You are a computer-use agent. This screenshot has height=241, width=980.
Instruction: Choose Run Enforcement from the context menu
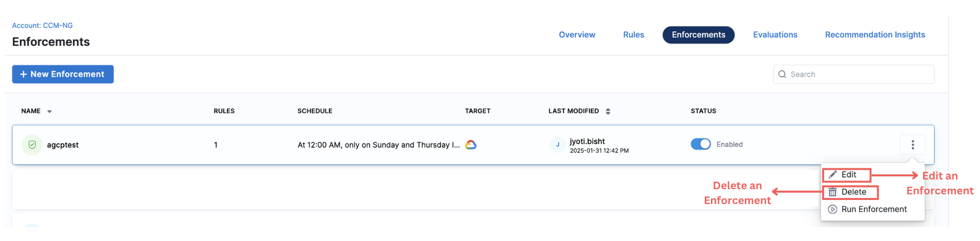point(874,209)
